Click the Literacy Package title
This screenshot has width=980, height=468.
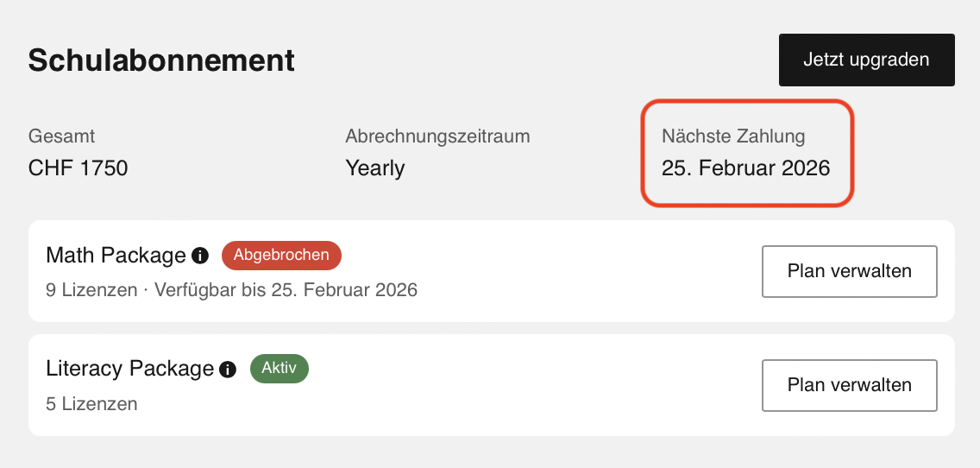coord(129,370)
